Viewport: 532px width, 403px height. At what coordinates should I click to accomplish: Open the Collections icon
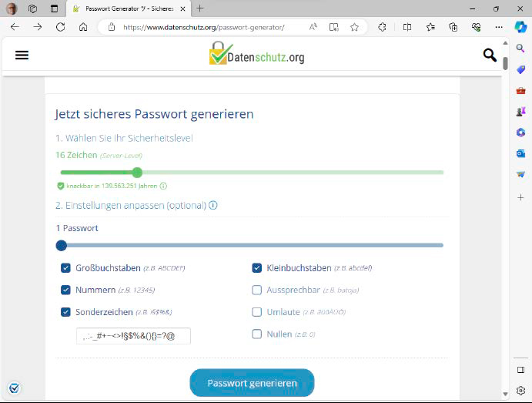453,27
